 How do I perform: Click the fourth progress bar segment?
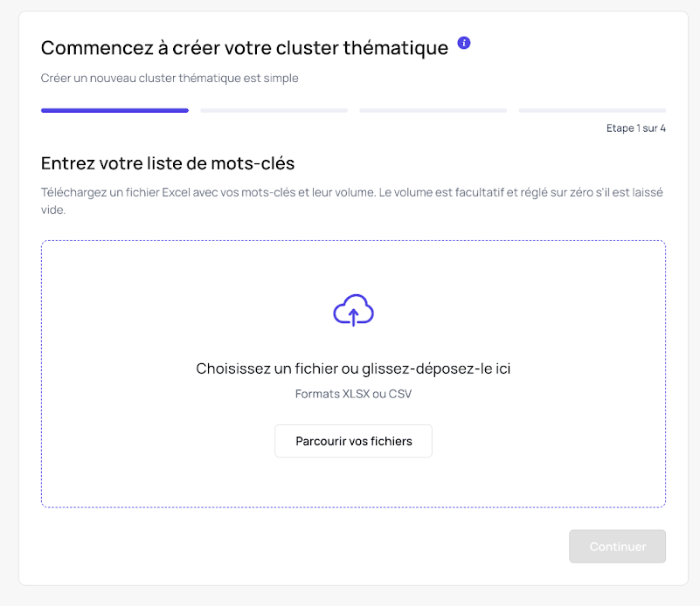pyautogui.click(x=592, y=110)
